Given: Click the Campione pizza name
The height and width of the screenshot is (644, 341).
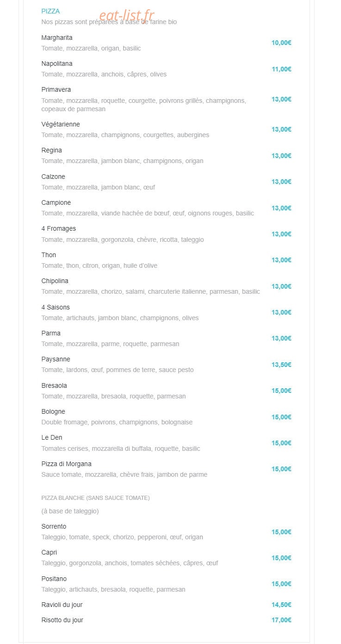Looking at the screenshot, I should click(x=56, y=202).
